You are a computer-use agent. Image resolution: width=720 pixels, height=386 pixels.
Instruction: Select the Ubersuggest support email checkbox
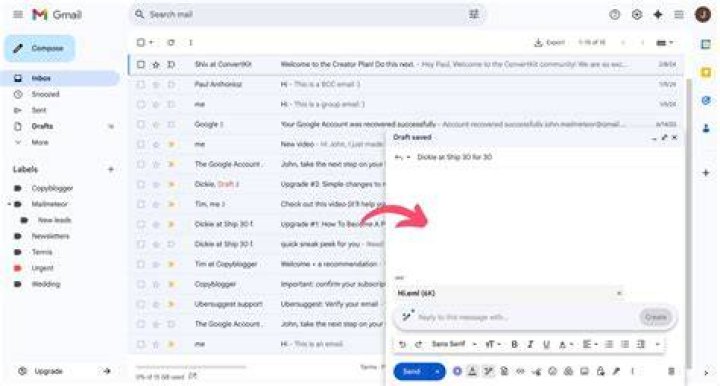(141, 304)
